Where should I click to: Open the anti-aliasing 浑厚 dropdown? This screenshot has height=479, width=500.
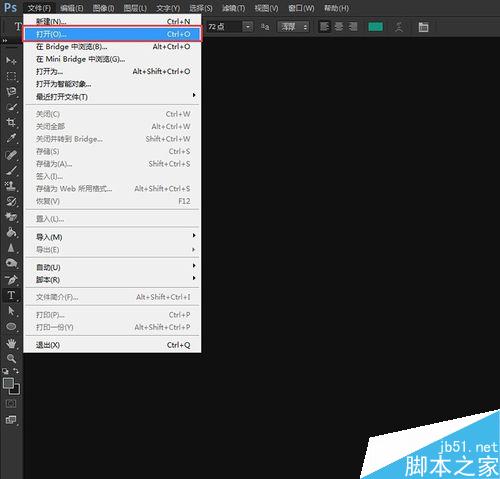tap(293, 27)
